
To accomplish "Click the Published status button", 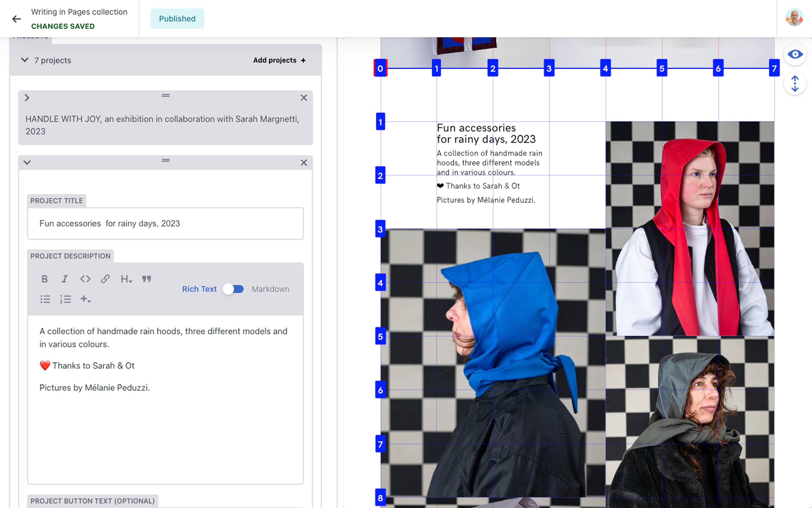I will click(x=177, y=19).
